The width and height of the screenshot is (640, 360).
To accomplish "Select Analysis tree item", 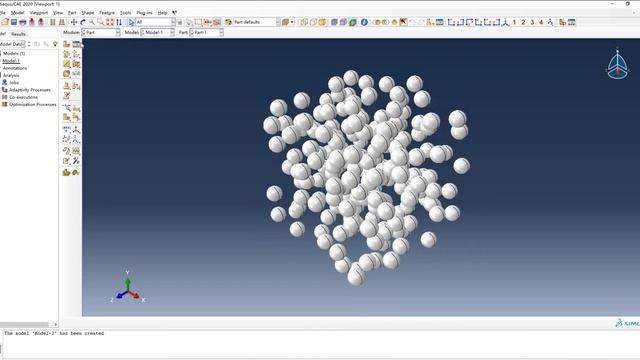I will point(11,76).
